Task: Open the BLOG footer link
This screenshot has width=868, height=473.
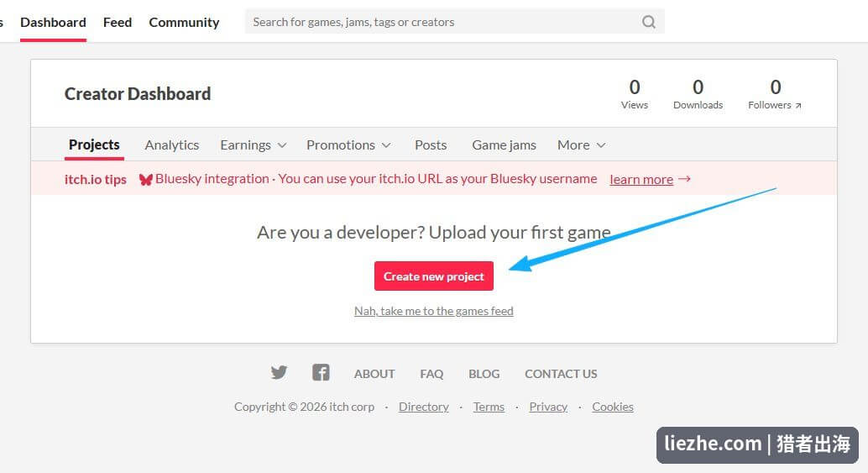Action: point(484,374)
